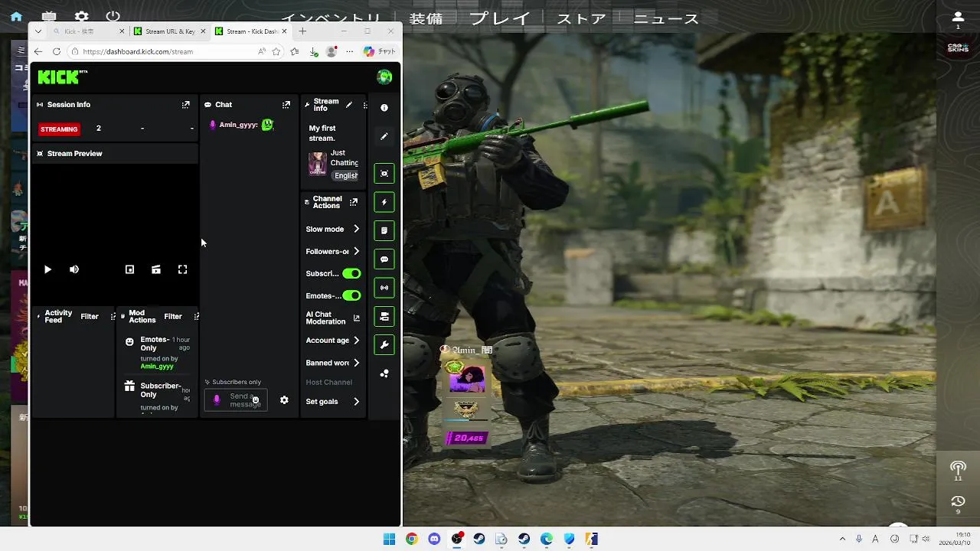The height and width of the screenshot is (551, 980).
Task: Expand Account age options
Action: [x=332, y=341]
